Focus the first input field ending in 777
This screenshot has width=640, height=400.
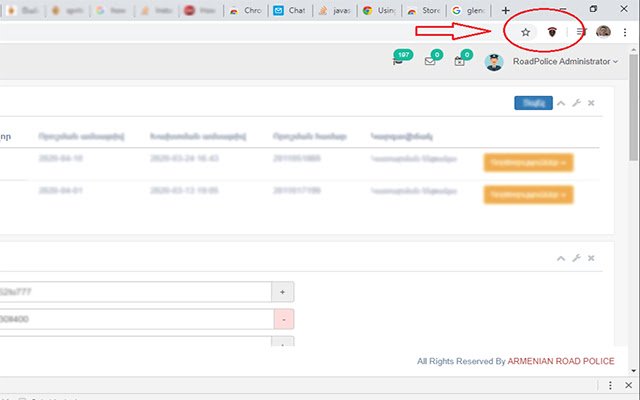[x=135, y=292]
